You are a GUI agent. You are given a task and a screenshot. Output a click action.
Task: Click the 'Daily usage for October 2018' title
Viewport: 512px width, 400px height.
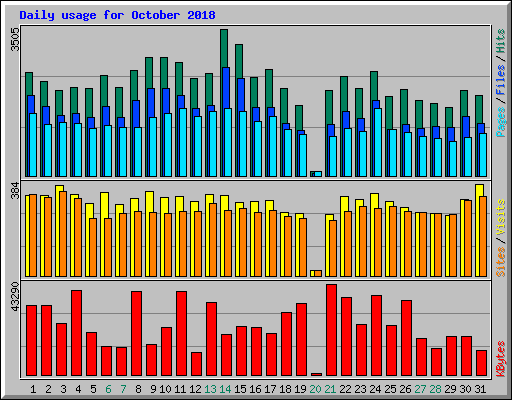(117, 15)
